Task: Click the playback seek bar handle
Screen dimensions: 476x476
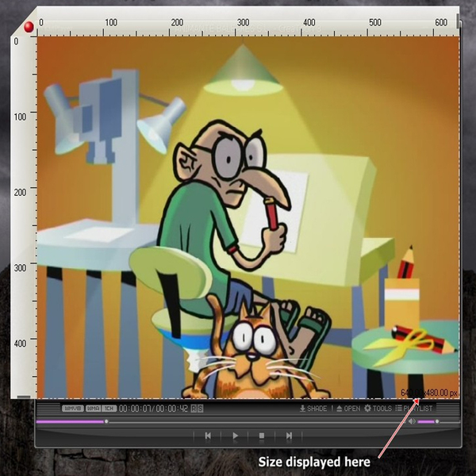Action: point(106,421)
